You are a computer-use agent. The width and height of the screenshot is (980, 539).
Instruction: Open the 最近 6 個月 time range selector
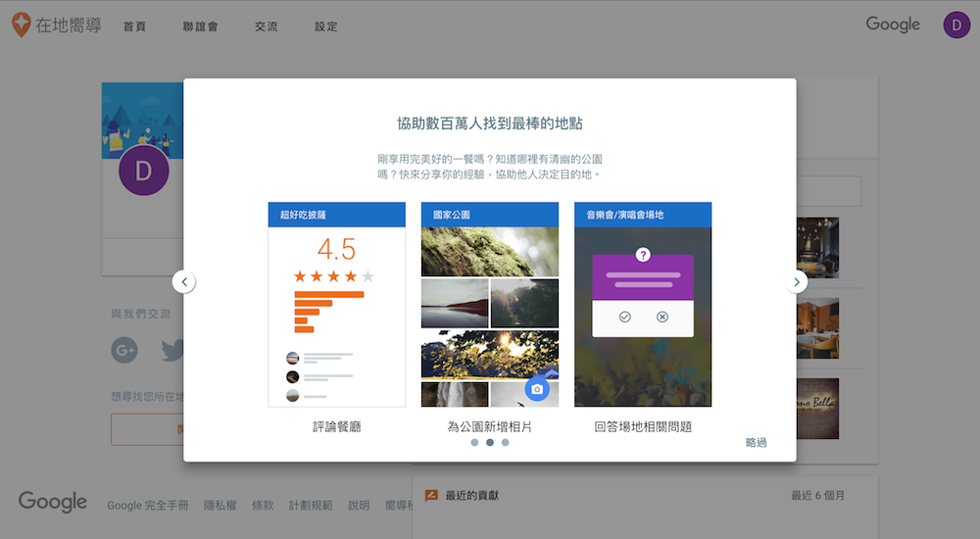pos(817,496)
